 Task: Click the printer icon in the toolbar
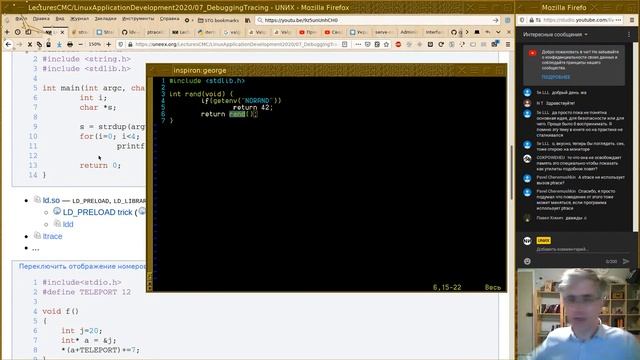click(70, 44)
